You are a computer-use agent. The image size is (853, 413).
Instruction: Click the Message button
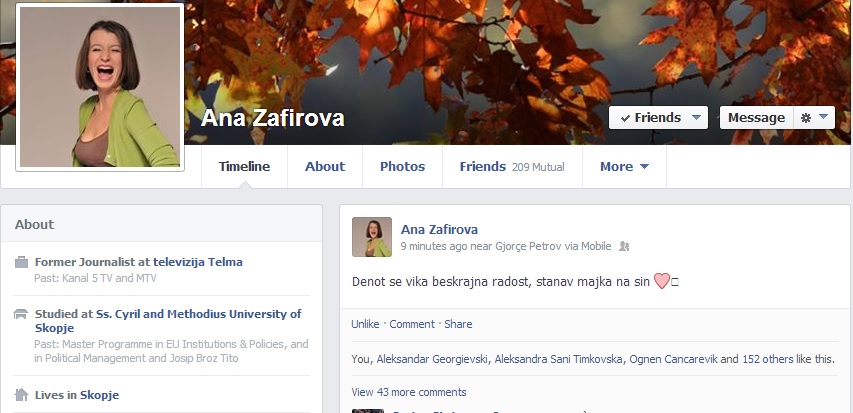click(x=756, y=118)
